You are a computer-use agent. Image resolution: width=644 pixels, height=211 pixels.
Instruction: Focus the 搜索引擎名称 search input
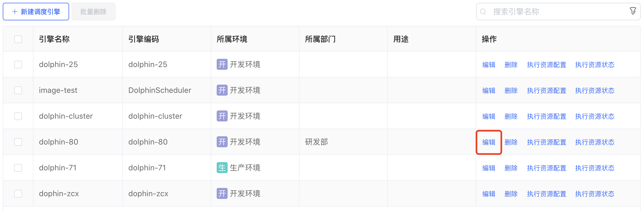(558, 12)
